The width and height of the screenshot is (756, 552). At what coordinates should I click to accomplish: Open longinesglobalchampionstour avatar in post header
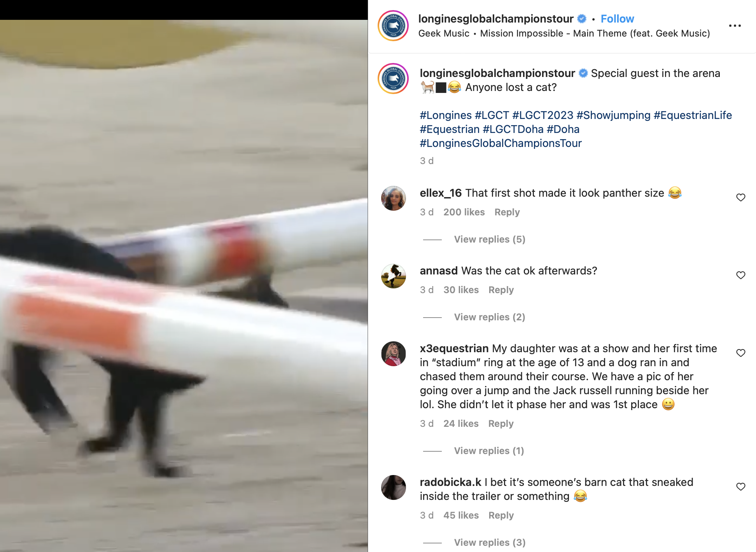point(393,26)
